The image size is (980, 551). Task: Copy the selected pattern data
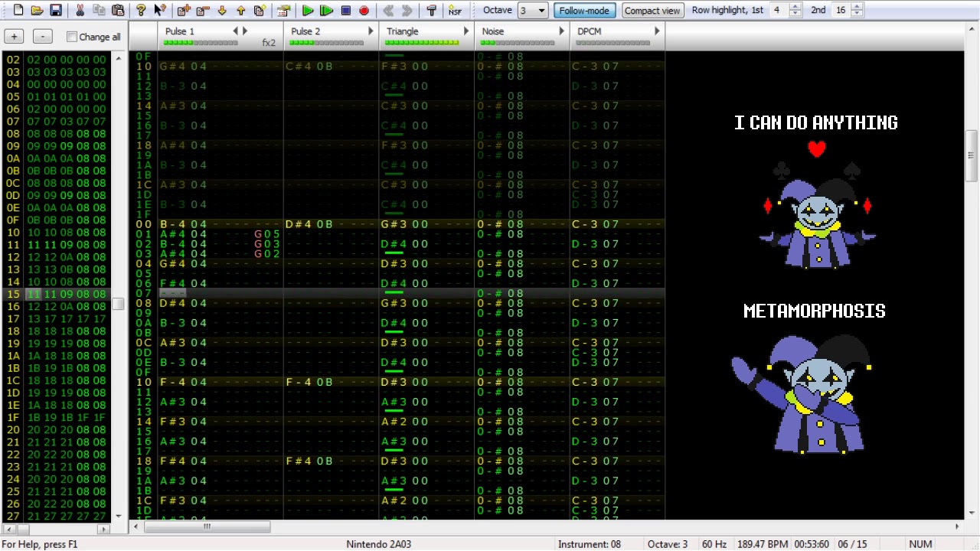click(99, 11)
